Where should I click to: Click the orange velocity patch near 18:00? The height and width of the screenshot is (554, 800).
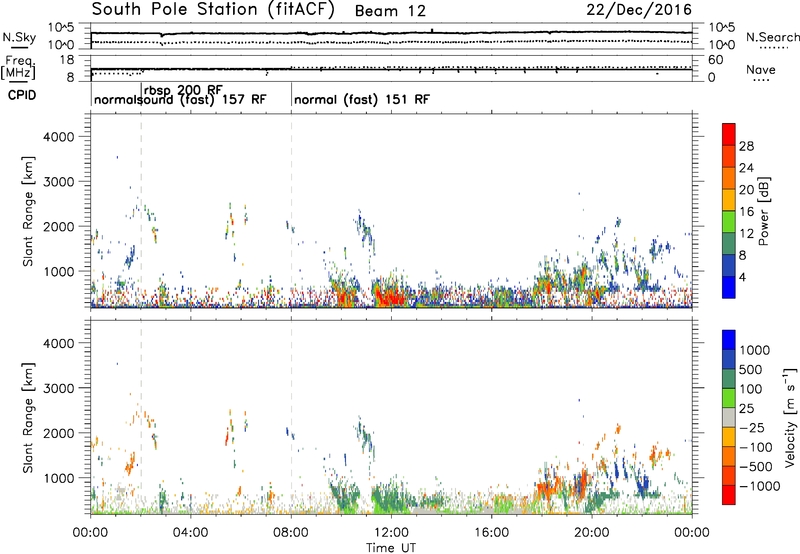tap(548, 488)
